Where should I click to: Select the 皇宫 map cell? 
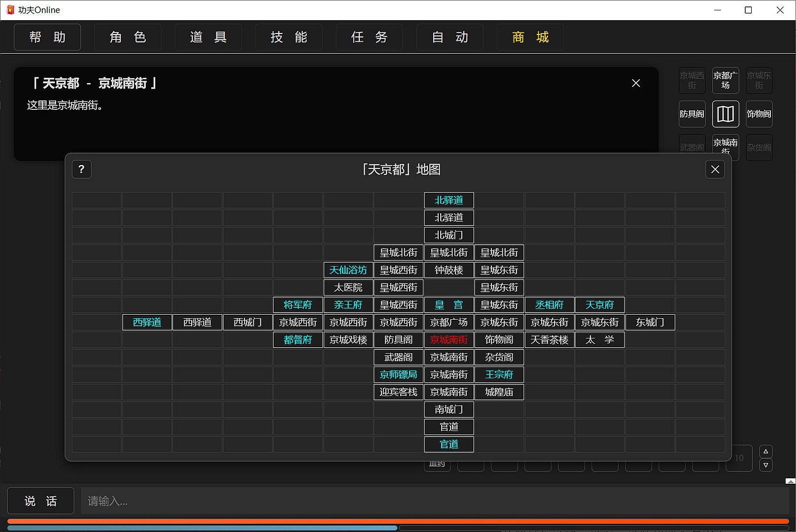tap(449, 305)
